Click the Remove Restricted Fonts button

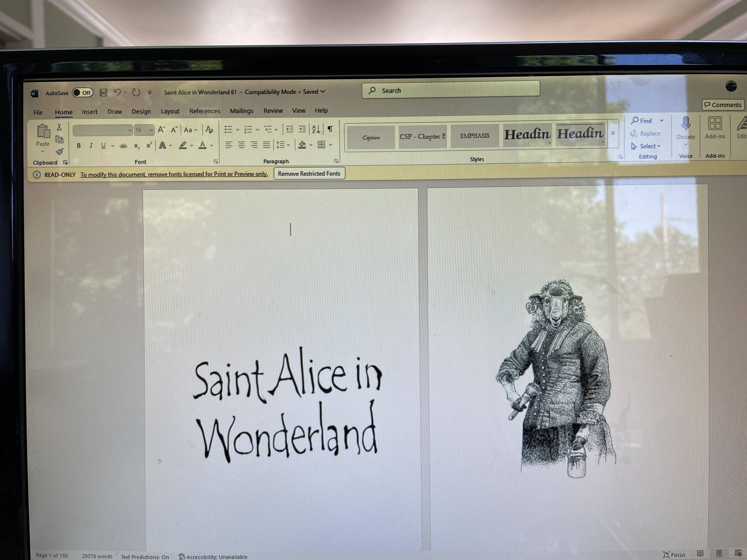pyautogui.click(x=309, y=173)
